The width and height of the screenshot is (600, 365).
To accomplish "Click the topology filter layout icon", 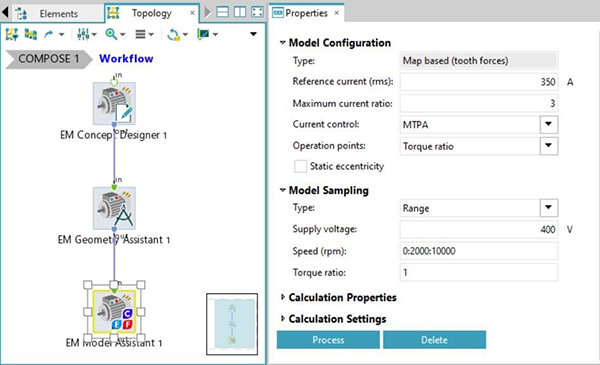I will click(x=12, y=34).
